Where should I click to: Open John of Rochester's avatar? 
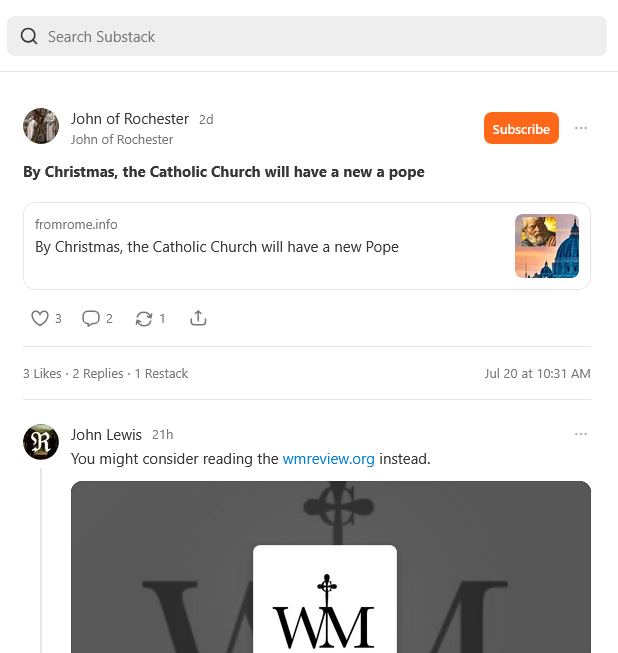point(41,126)
